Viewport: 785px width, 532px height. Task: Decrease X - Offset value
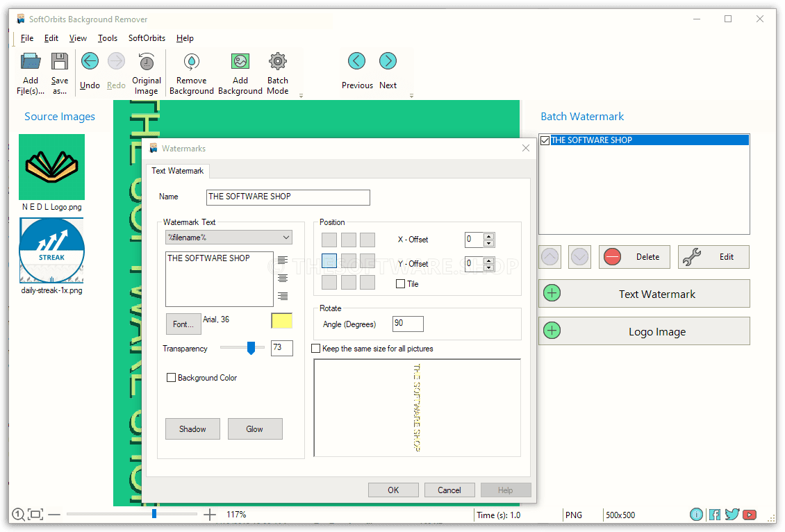pyautogui.click(x=489, y=243)
